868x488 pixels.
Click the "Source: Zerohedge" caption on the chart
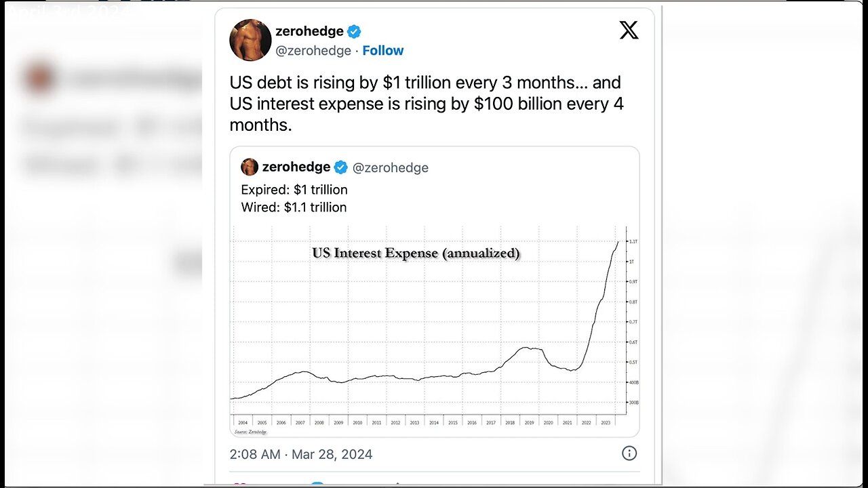click(251, 431)
